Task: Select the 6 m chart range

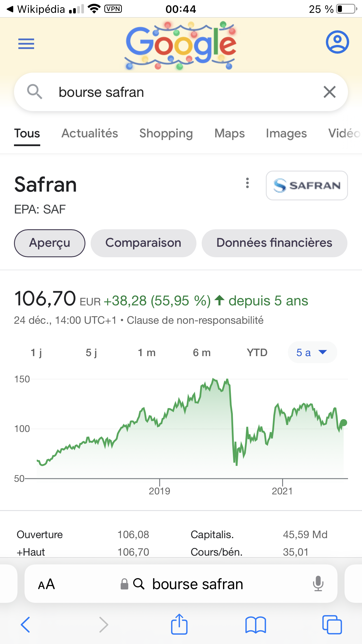Action: 202,353
